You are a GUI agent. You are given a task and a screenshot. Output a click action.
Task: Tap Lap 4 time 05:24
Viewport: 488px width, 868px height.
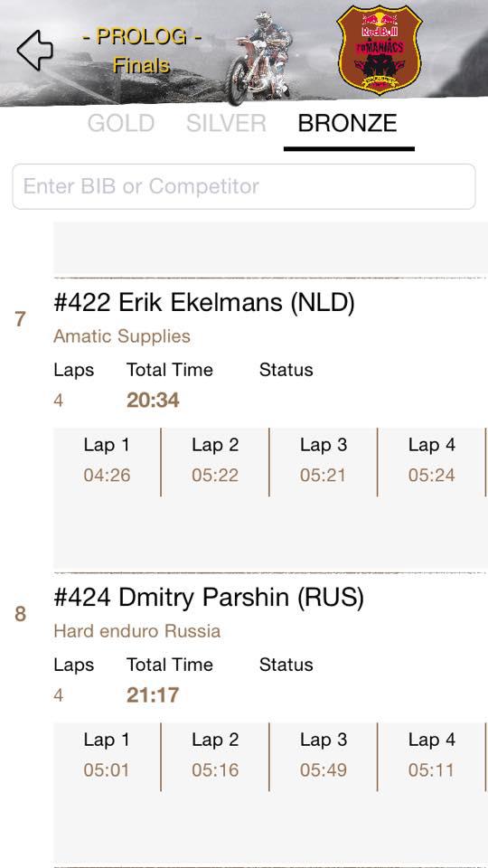tap(432, 475)
